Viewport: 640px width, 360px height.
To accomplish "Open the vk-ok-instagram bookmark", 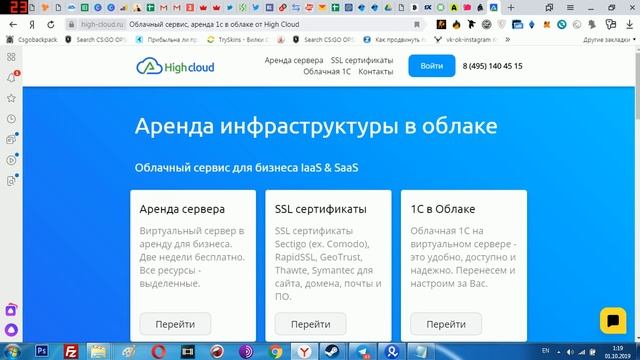I will (464, 40).
